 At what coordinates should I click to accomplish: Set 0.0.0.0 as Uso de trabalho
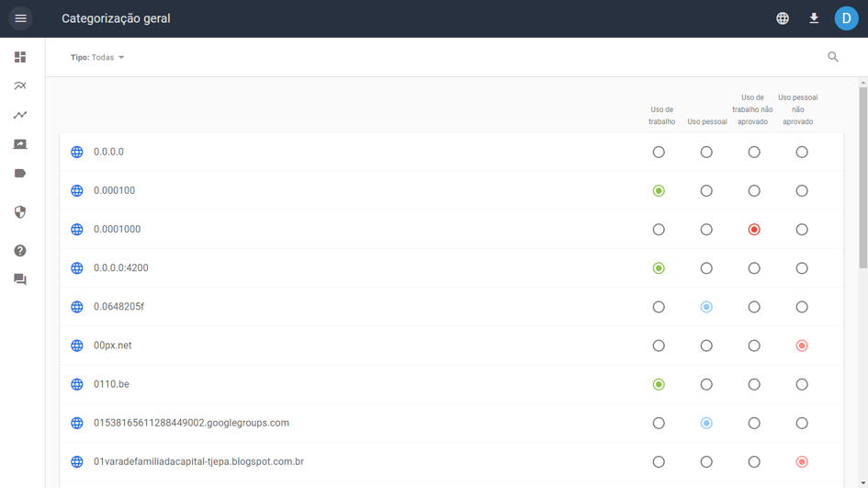[659, 153]
